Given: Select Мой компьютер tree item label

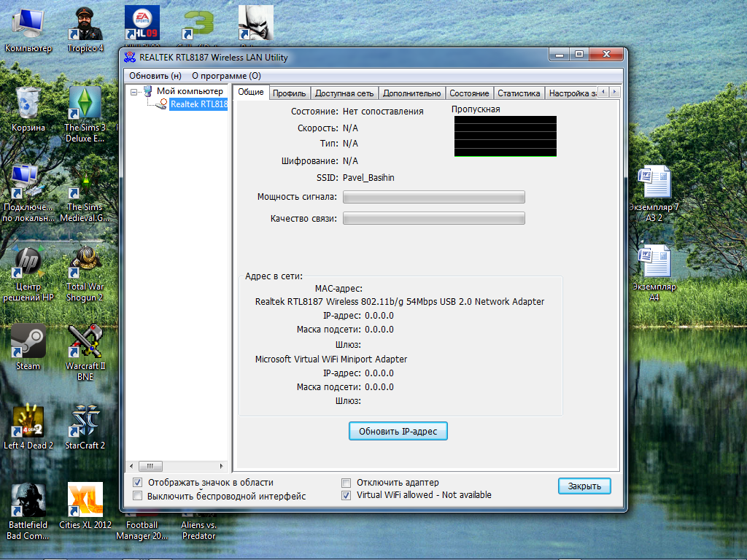Looking at the screenshot, I should point(190,91).
